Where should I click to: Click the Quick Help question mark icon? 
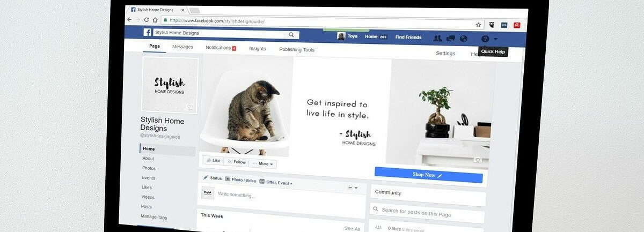[485, 39]
